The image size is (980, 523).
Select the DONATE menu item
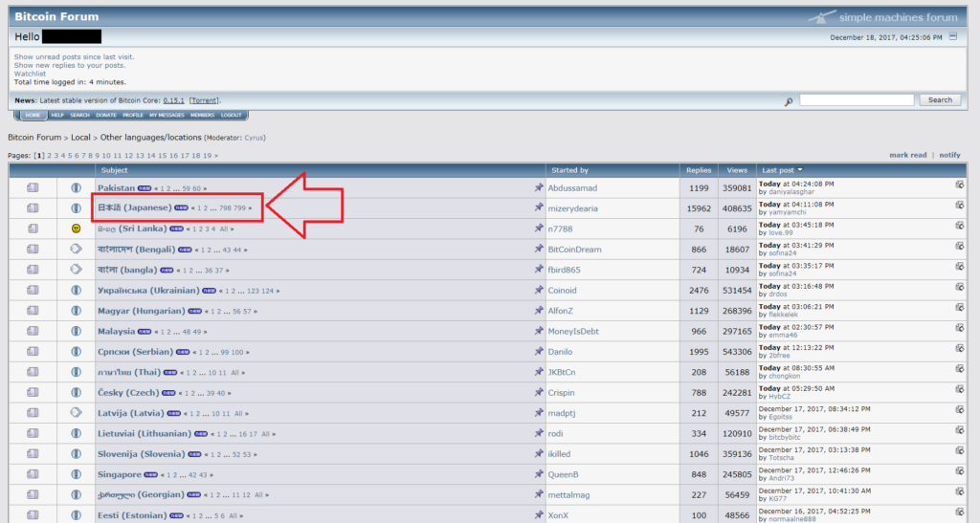coord(105,115)
